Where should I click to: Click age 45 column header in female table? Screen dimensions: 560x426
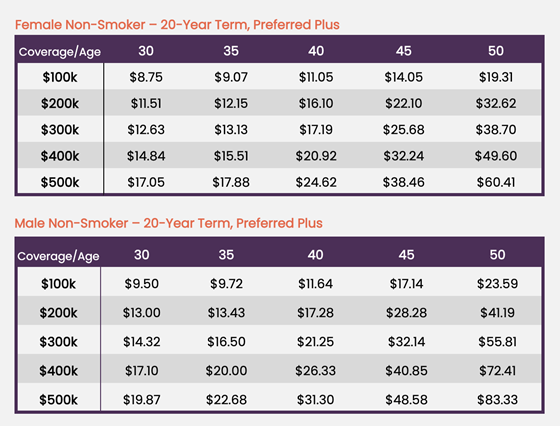[x=404, y=51]
